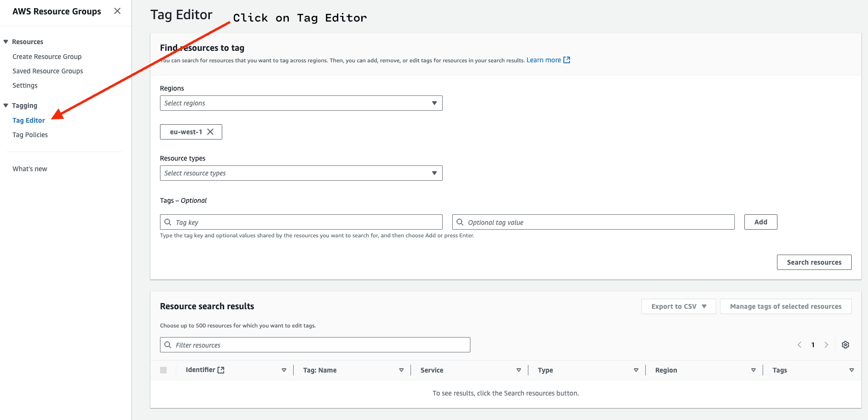This screenshot has width=868, height=420.
Task: Go to Saved Resource Groups
Action: [x=48, y=71]
